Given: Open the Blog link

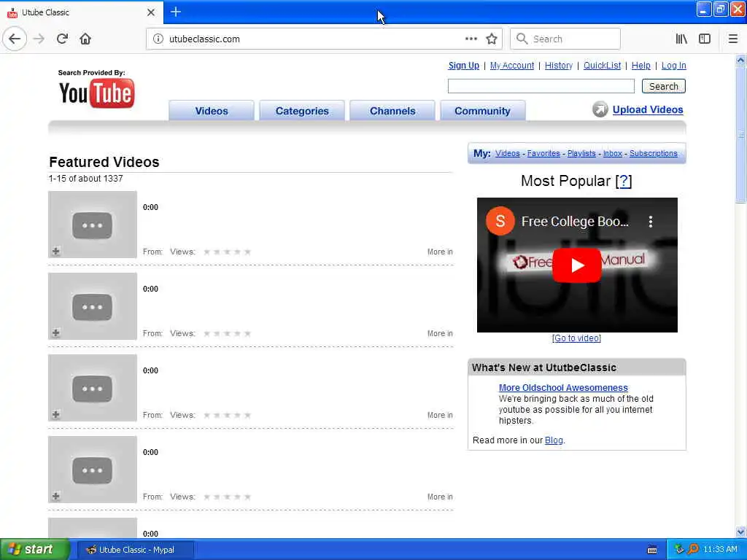Looking at the screenshot, I should [x=554, y=440].
